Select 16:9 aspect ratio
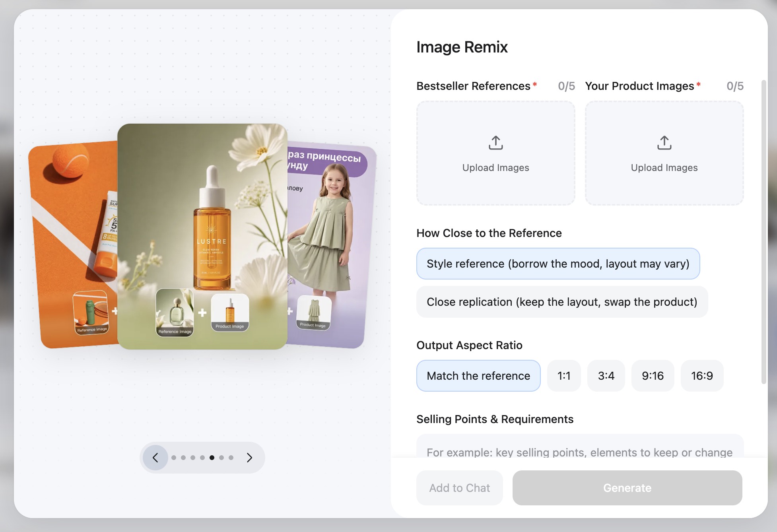777x532 pixels. (x=702, y=376)
